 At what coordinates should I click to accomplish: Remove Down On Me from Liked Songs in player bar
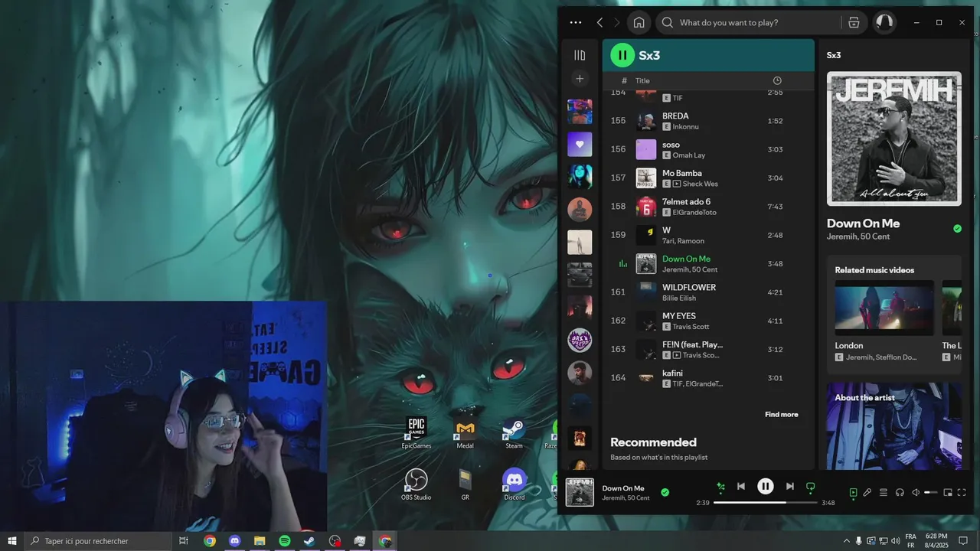pyautogui.click(x=665, y=493)
